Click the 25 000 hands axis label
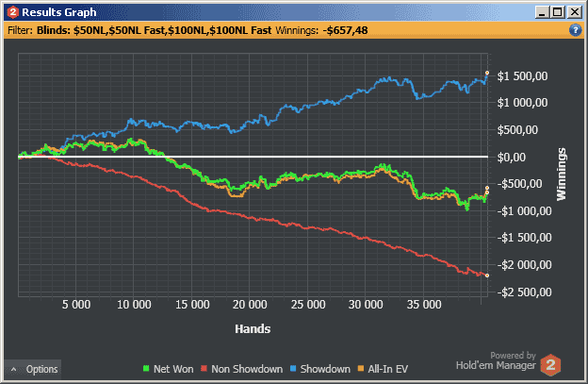Viewport: 588px width, 384px height. [308, 305]
